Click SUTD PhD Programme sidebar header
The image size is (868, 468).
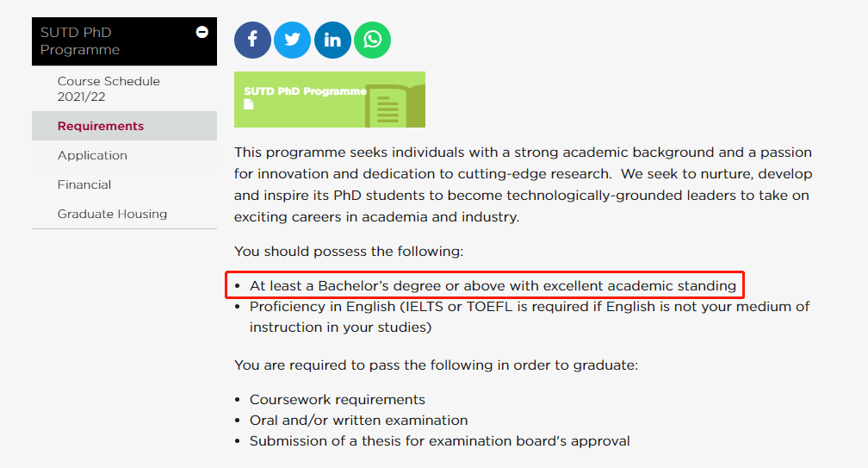[124, 41]
